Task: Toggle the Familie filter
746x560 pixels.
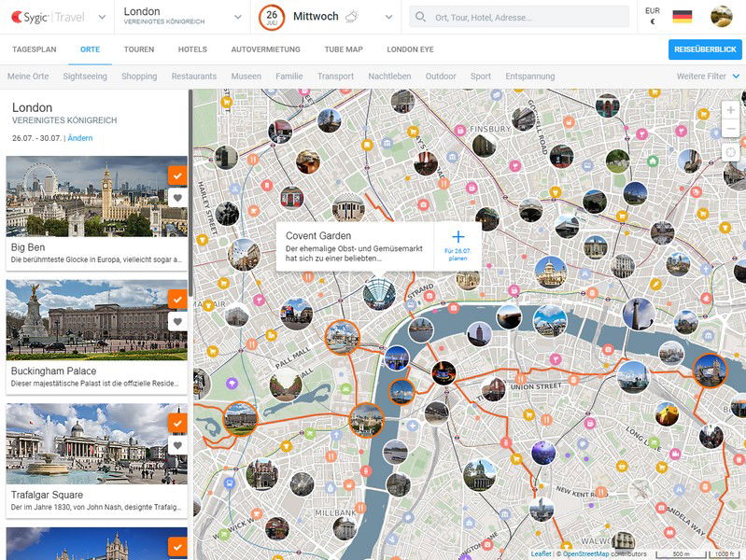Action: (x=289, y=77)
